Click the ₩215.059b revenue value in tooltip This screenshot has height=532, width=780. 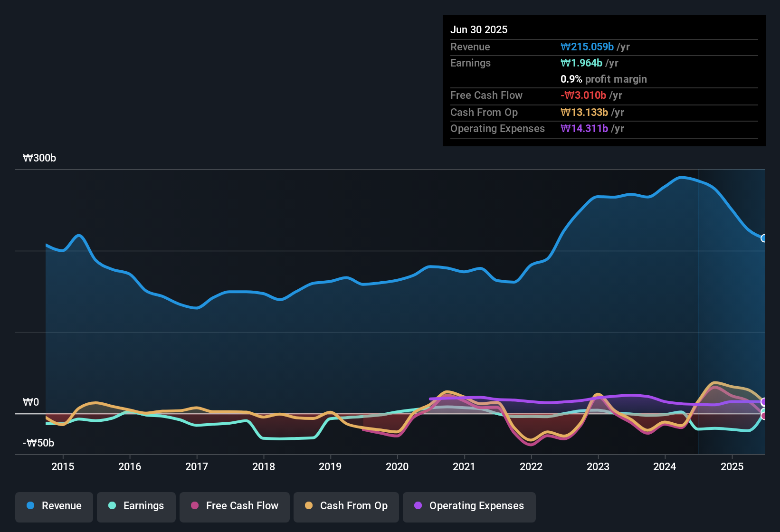point(587,47)
